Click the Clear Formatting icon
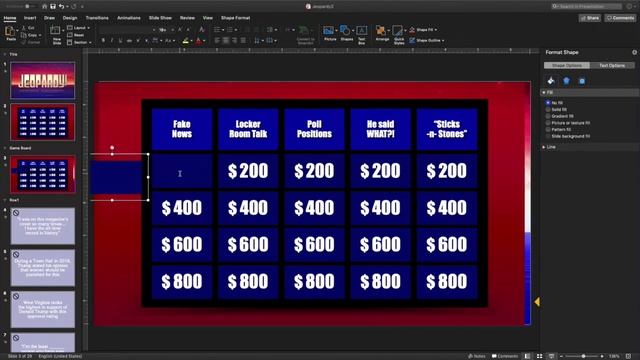Screen dimensions: 640x360 coord(202,30)
